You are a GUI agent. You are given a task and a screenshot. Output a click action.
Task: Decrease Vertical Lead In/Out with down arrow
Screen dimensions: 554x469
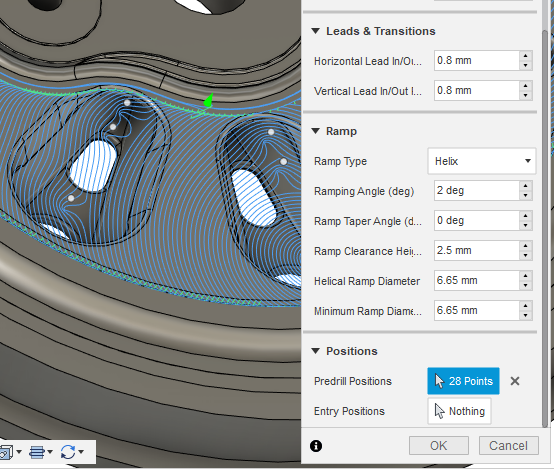[x=526, y=95]
